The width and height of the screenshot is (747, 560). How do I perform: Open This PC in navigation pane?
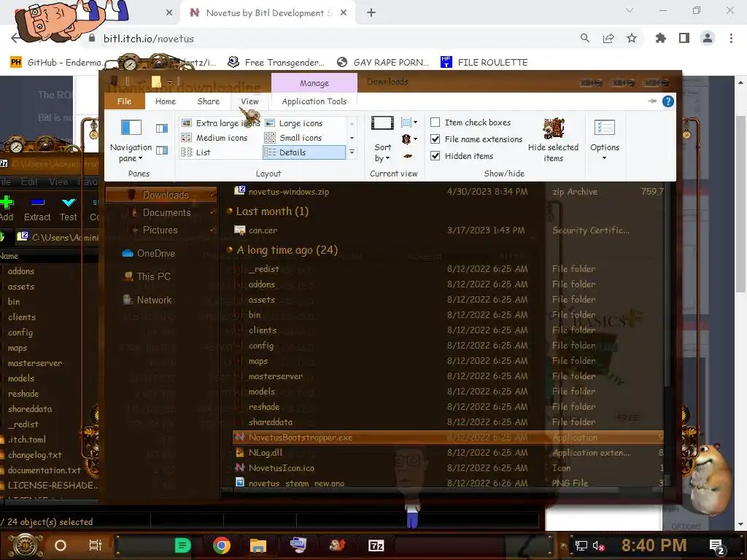coord(146,276)
